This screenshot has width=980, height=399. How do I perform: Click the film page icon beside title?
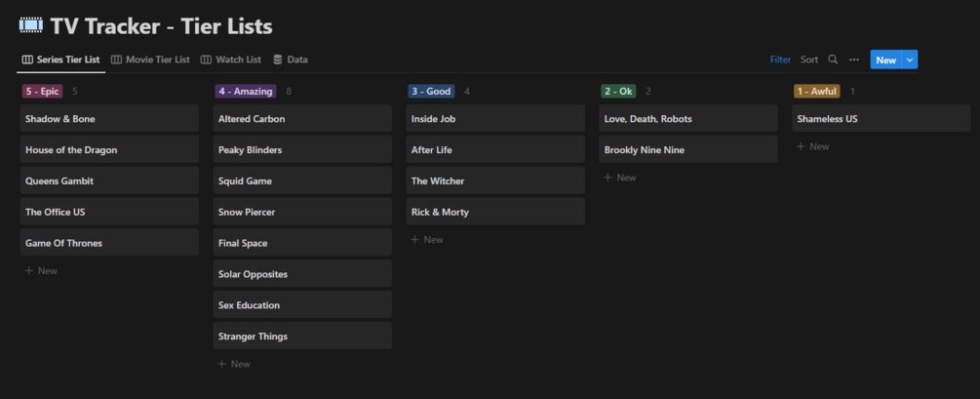click(x=29, y=25)
